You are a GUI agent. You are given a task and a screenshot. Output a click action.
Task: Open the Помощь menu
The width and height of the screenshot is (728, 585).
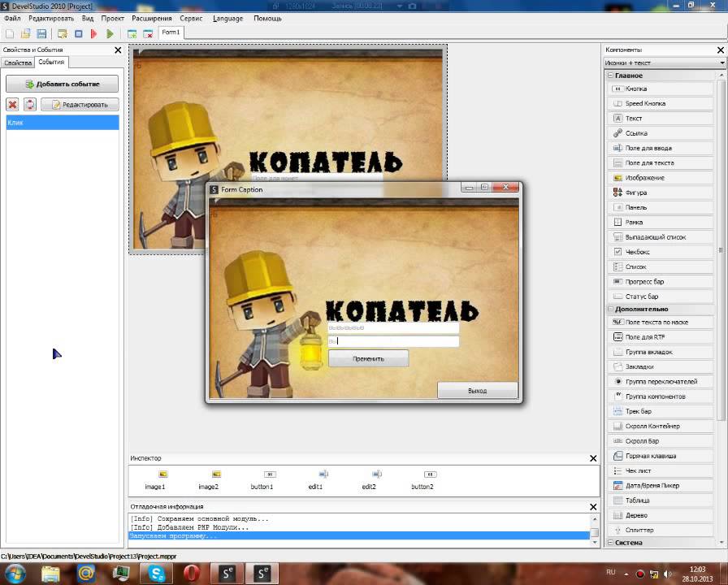(267, 19)
